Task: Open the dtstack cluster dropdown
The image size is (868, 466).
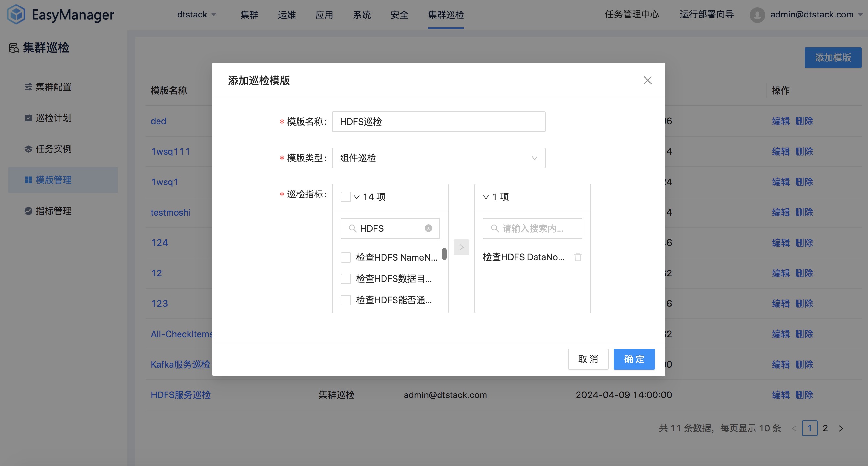Action: coord(196,15)
